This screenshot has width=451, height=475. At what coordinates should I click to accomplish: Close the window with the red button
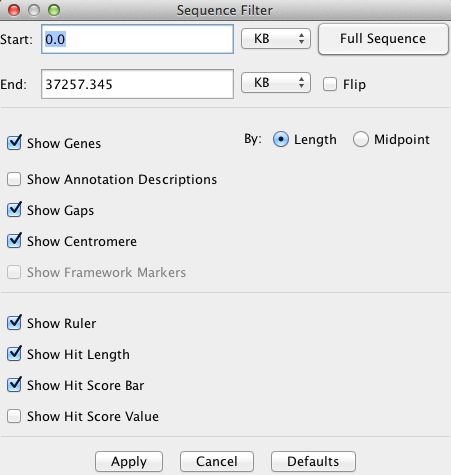coord(14,10)
